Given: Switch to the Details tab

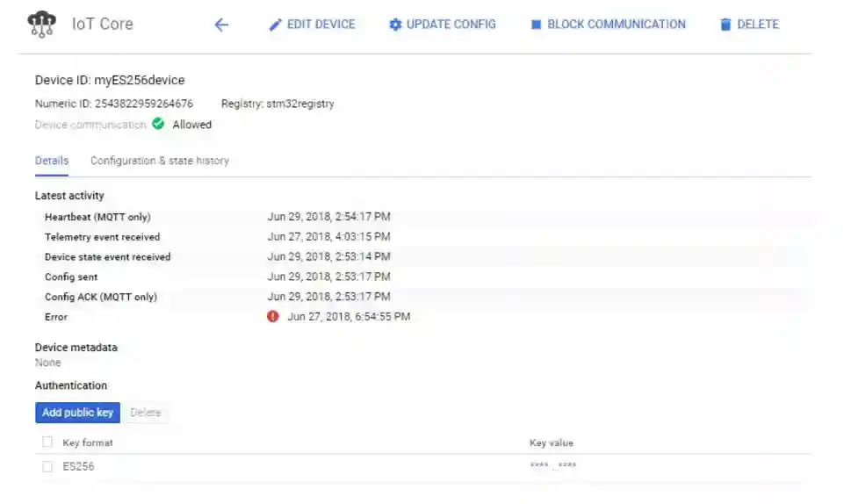Looking at the screenshot, I should pos(52,161).
